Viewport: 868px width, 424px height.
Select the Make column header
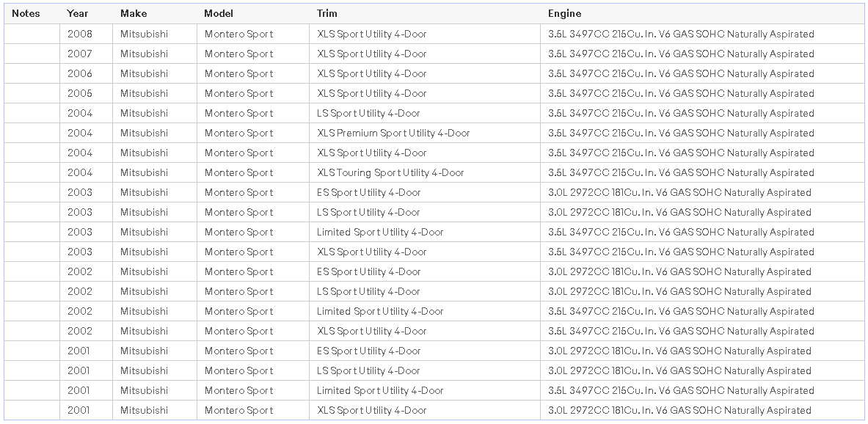point(134,13)
